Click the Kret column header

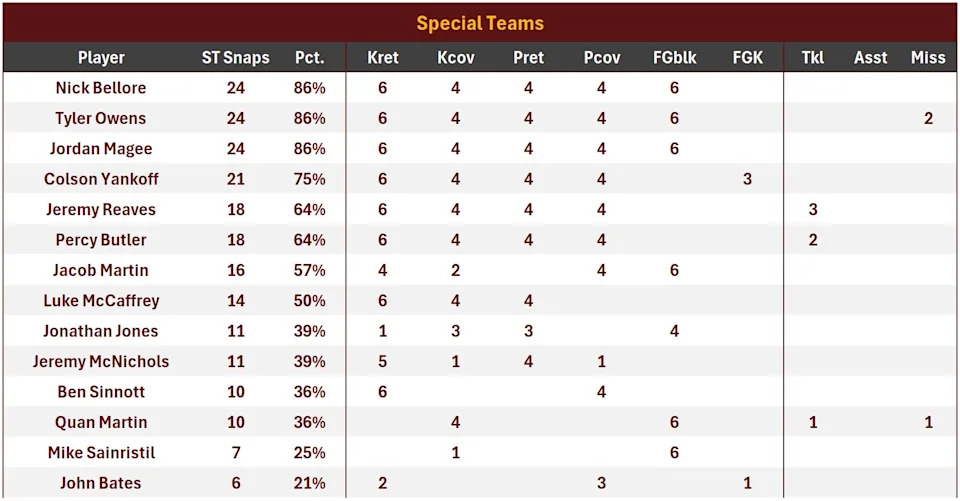[x=382, y=57]
